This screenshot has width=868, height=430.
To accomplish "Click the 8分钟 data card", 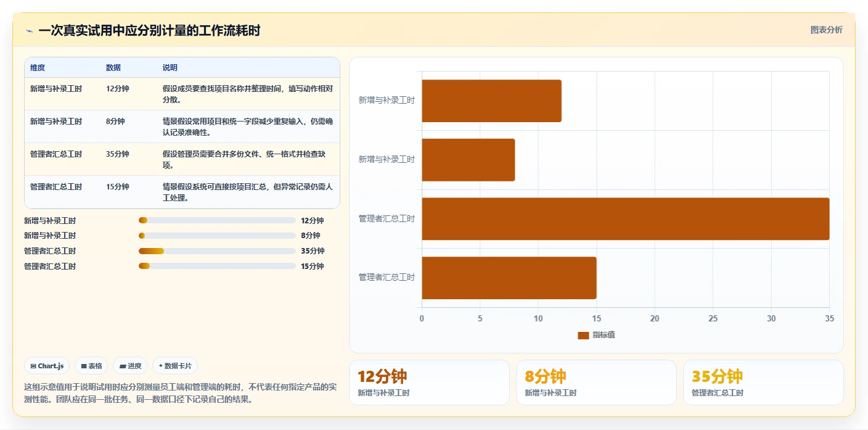I will point(596,382).
